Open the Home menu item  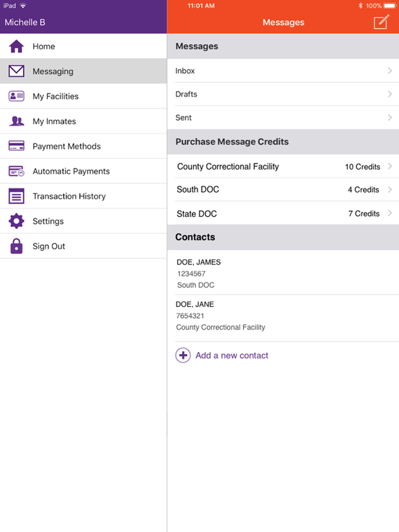[x=83, y=46]
